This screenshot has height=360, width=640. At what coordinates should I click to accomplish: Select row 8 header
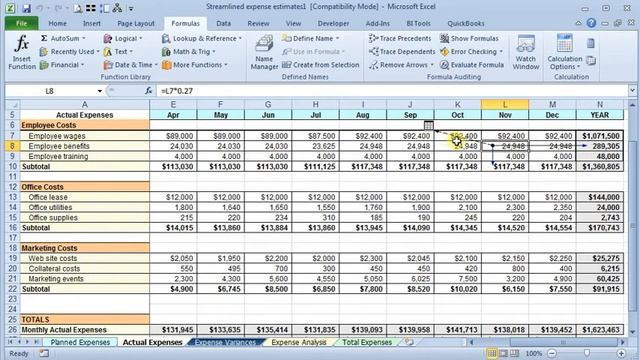click(x=12, y=146)
